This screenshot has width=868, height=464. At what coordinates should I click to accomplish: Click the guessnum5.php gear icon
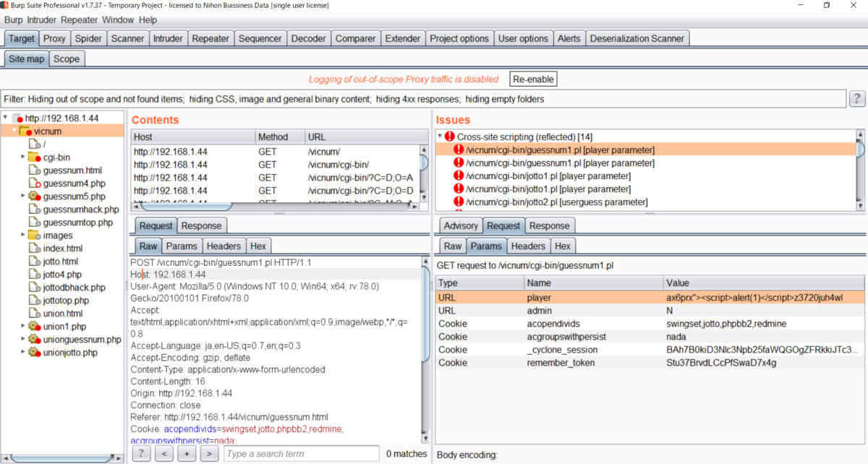pyautogui.click(x=34, y=197)
